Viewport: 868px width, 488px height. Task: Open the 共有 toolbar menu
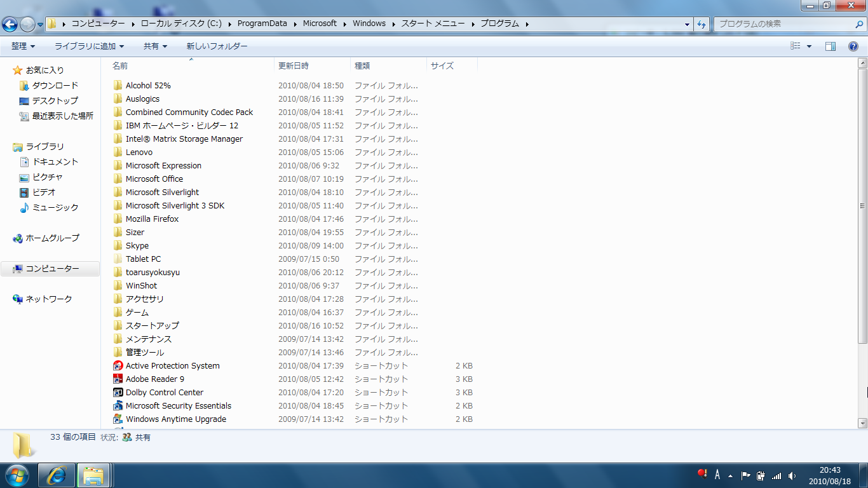155,46
